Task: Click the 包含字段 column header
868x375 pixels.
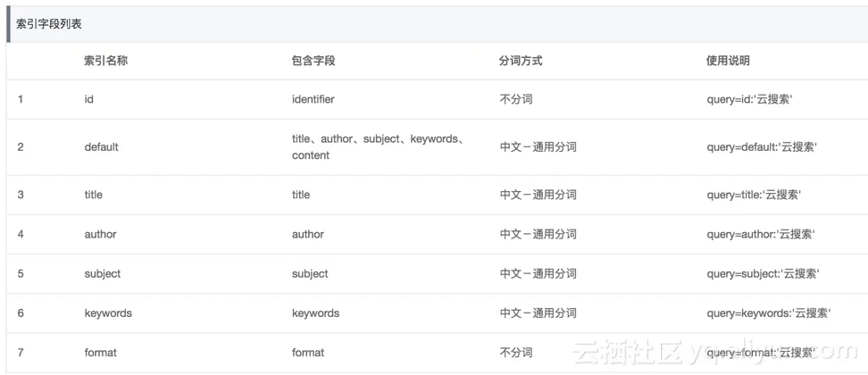Action: pos(313,61)
